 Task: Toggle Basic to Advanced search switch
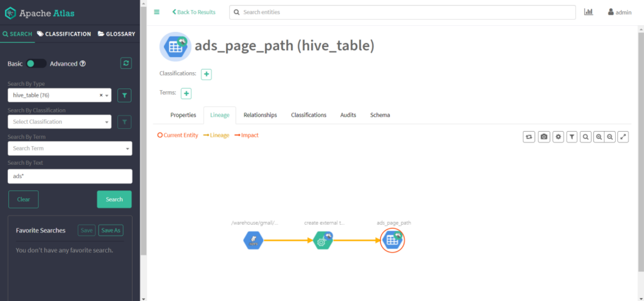click(x=36, y=64)
